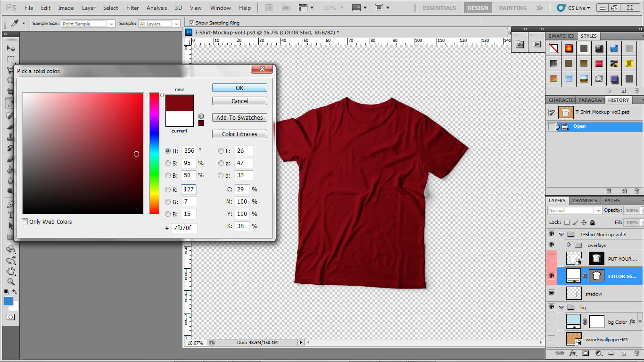
Task: Click the Add To Swatches button
Action: [x=239, y=117]
